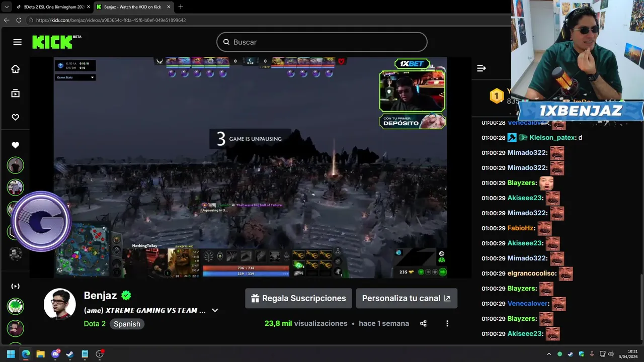Click the Spanish language tag
The width and height of the screenshot is (644, 362).
point(127,324)
